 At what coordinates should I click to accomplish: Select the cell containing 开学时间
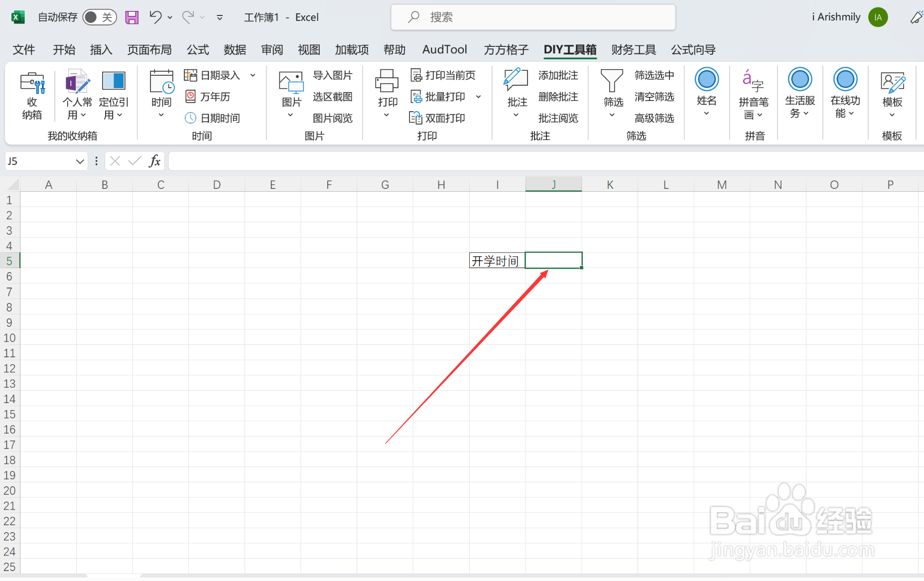pos(497,261)
